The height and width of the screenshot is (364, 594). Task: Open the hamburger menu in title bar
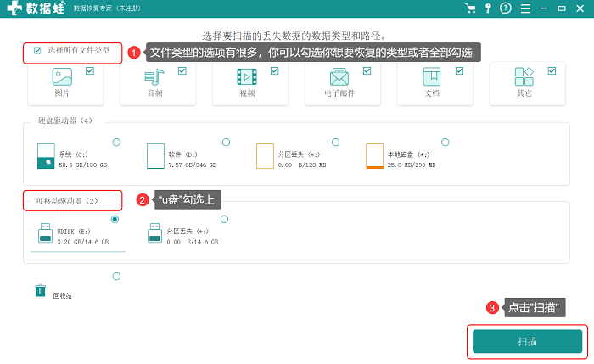[525, 8]
